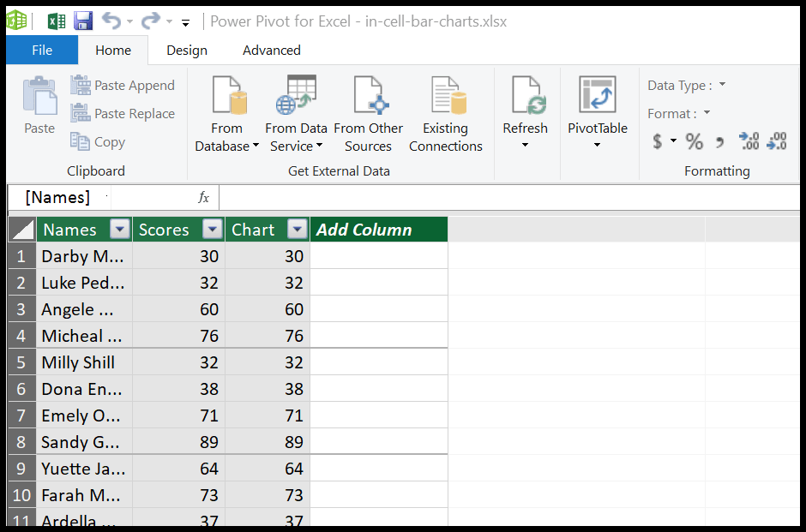Apply percentage format

pos(694,142)
